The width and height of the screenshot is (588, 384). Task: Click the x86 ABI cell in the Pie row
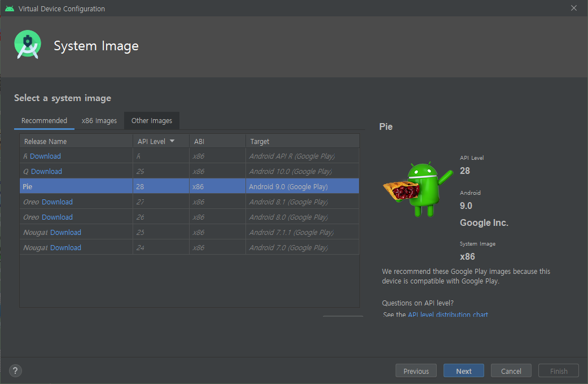click(217, 186)
